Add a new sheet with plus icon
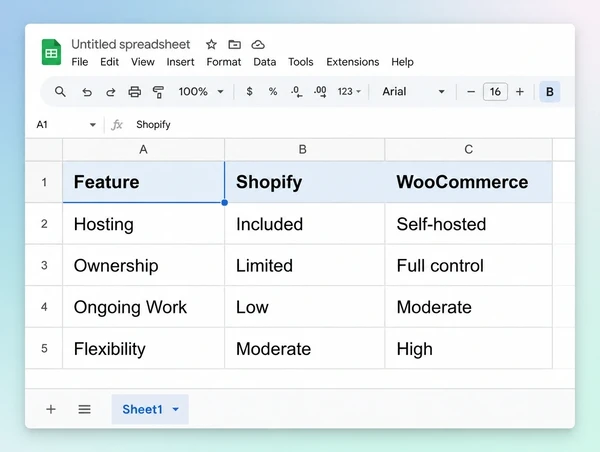The width and height of the screenshot is (600, 452). point(51,410)
